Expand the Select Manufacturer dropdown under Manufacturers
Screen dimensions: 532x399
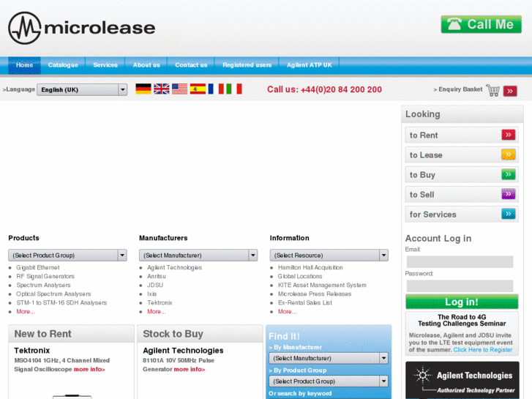[x=198, y=256]
